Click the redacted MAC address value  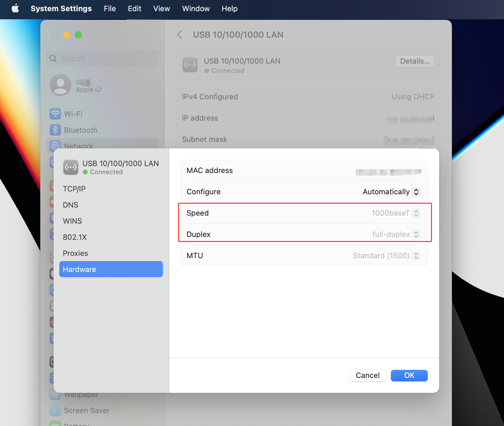coord(389,172)
